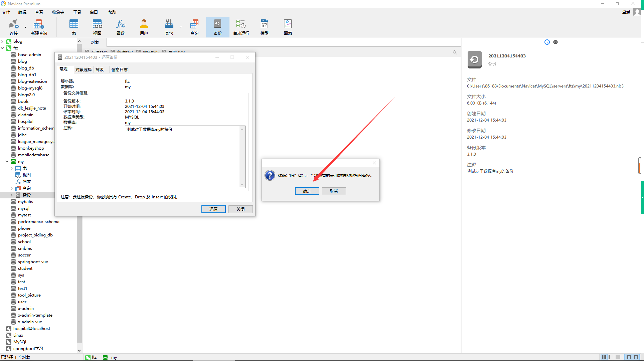Screen dimensions: 644x361
Task: Open the Automation (自动运行) toolbar icon
Action: click(241, 27)
